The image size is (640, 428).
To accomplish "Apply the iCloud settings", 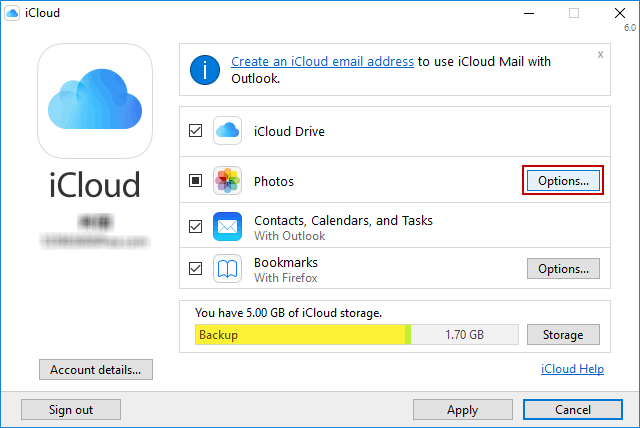I will coord(463,410).
